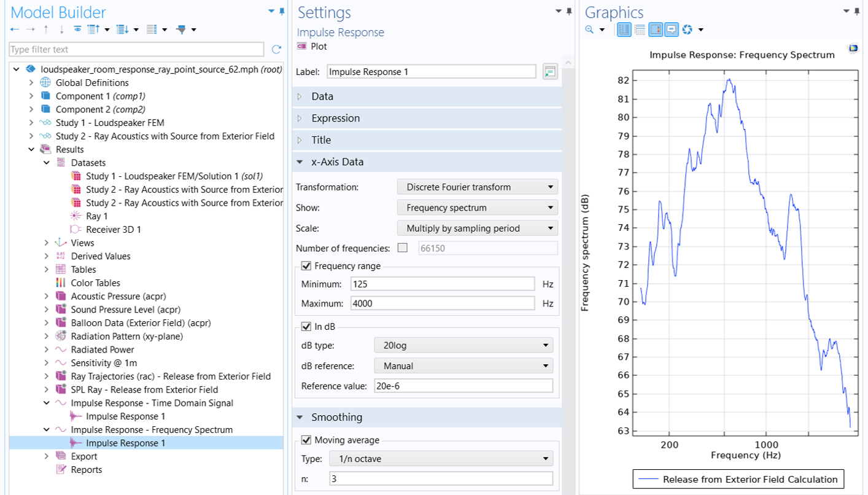Go to previous node in Model Builder
Screen dimensions: 868x495
click(15, 29)
